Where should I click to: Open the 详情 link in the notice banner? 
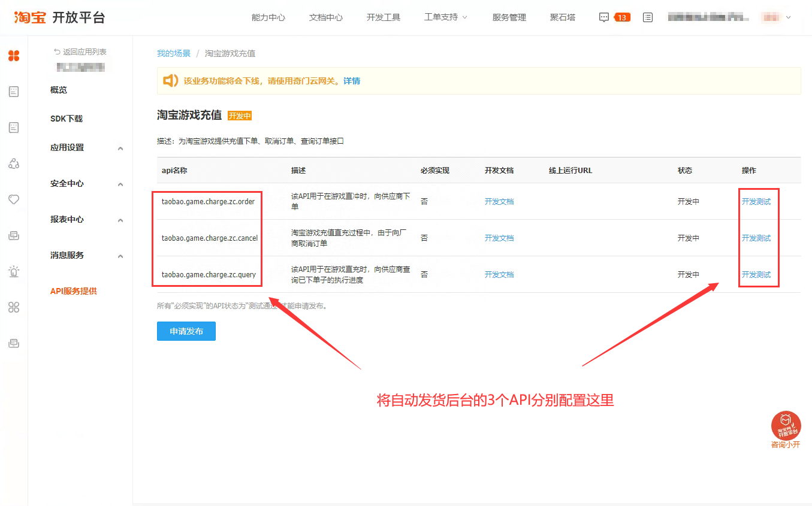click(x=352, y=81)
